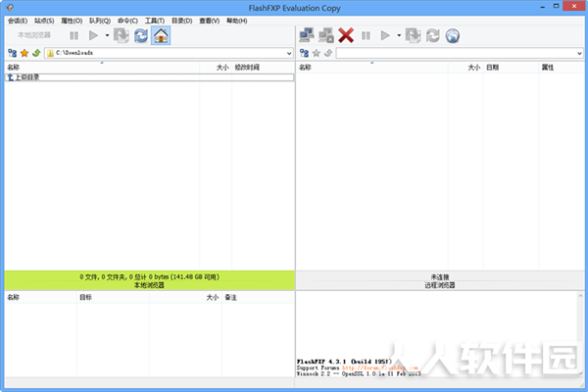This screenshot has width=588, height=392.
Task: Sort remote list by 日期 column
Action: 511,68
